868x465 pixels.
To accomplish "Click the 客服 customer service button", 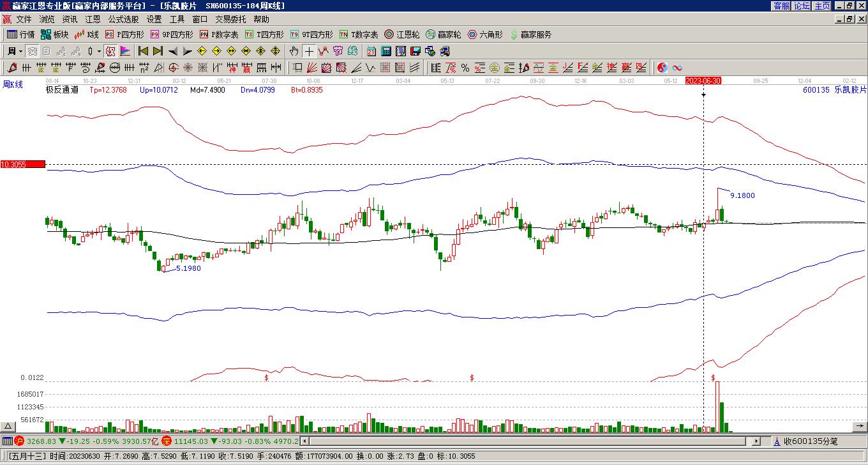I will coord(781,6).
